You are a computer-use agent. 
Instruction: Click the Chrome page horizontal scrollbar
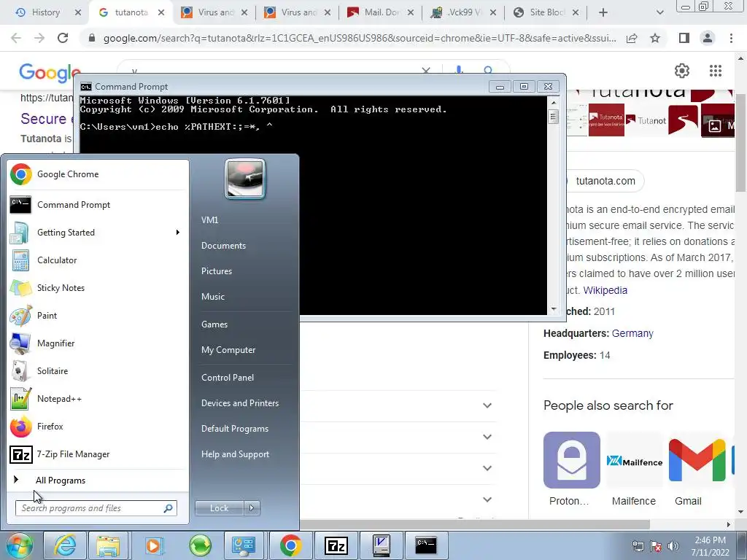click(x=474, y=524)
